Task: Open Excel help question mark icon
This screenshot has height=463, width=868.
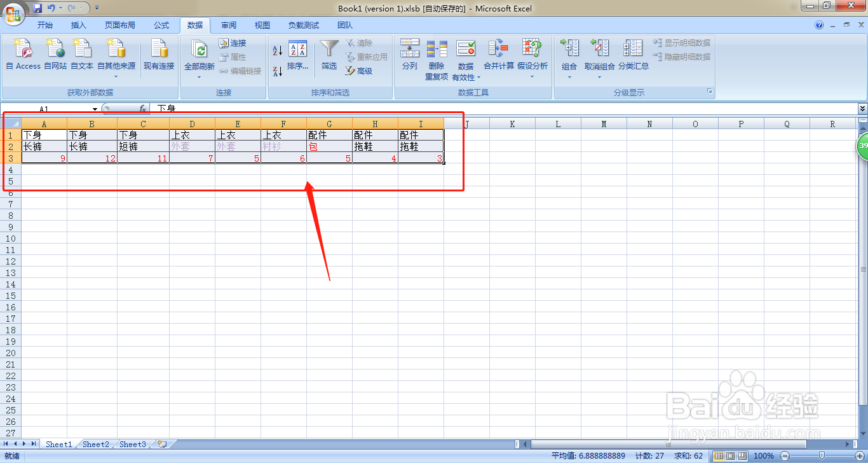Action: click(820, 25)
